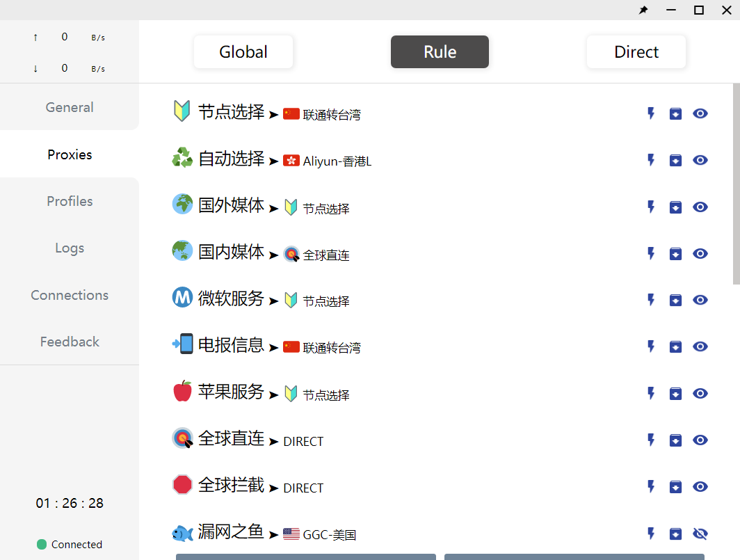This screenshot has width=740, height=560.
Task: Run latency test for 节点选择 group
Action: click(651, 113)
